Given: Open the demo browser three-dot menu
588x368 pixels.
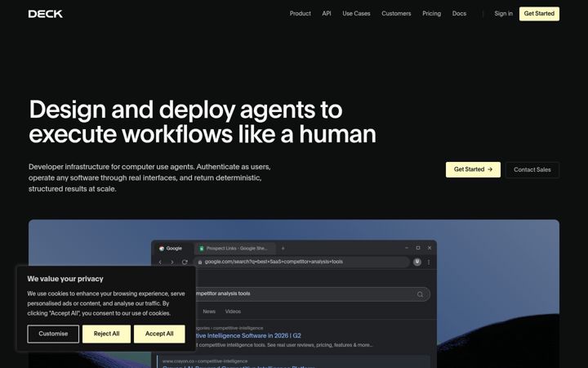Looking at the screenshot, I should 429,263.
